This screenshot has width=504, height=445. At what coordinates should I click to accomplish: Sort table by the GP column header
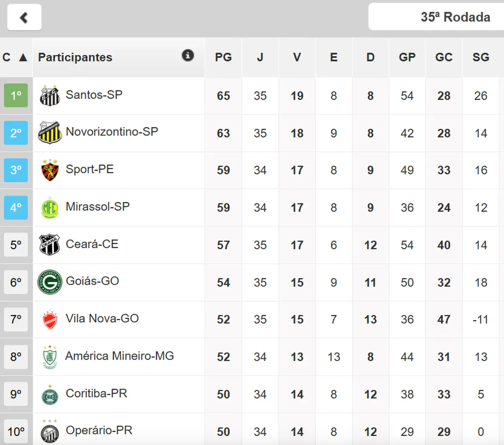pyautogui.click(x=407, y=58)
